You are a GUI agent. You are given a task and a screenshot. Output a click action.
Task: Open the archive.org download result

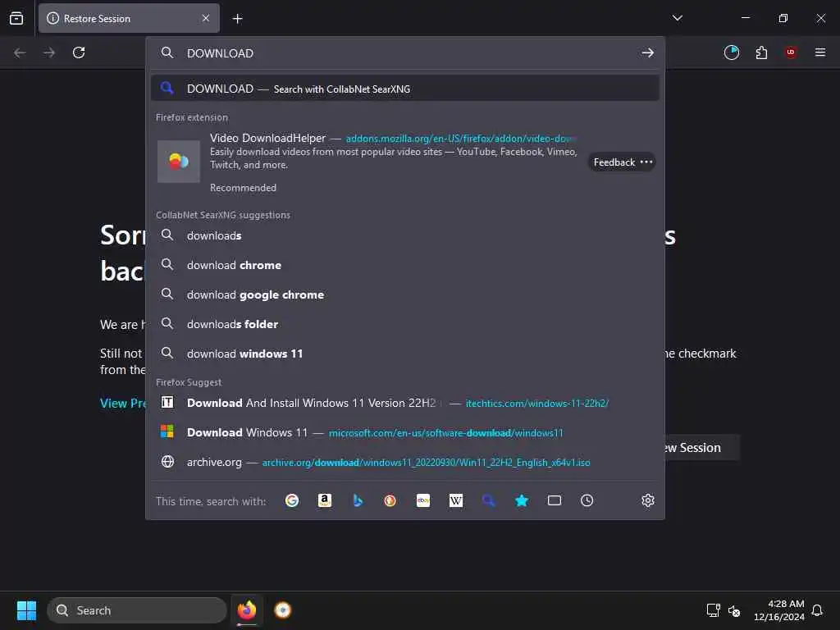point(405,461)
